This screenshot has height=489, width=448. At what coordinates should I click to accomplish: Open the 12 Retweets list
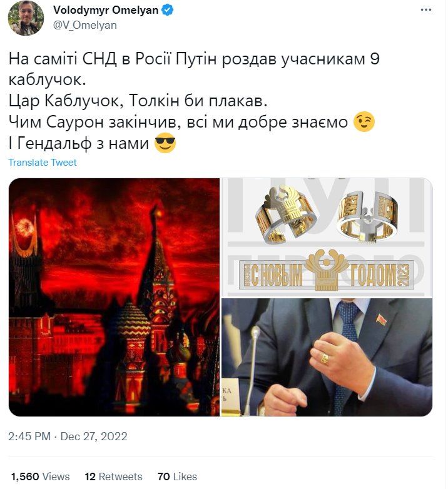[113, 476]
